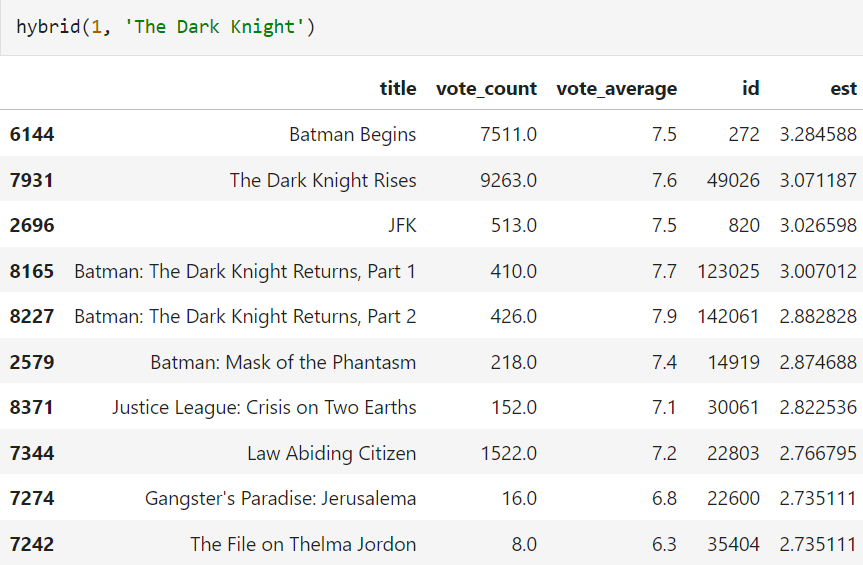Select 'Gangster's Paradise: Jerusalema' cell
This screenshot has height=565, width=863.
280,499
